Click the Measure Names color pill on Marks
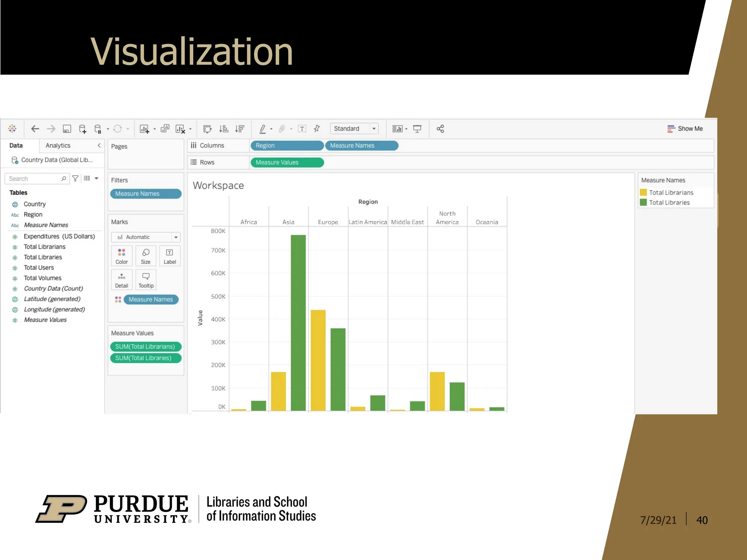This screenshot has width=747, height=560. (x=151, y=299)
